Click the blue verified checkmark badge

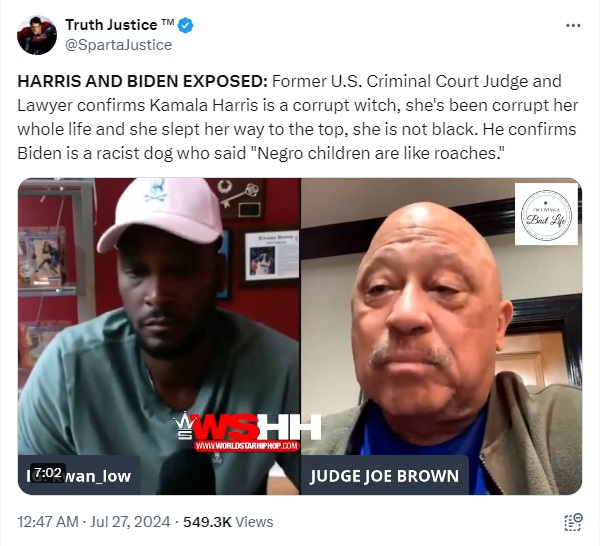tap(186, 26)
